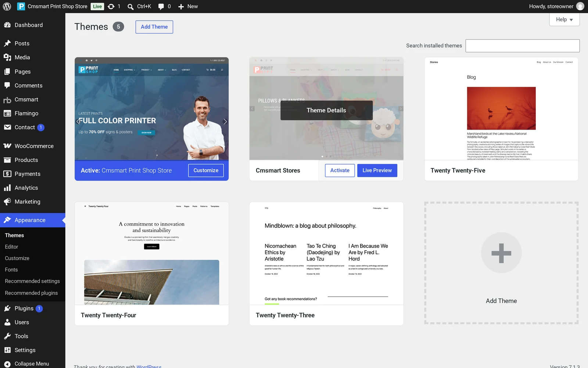Open the Dashboard menu icon
Image resolution: width=588 pixels, height=368 pixels.
(7, 25)
